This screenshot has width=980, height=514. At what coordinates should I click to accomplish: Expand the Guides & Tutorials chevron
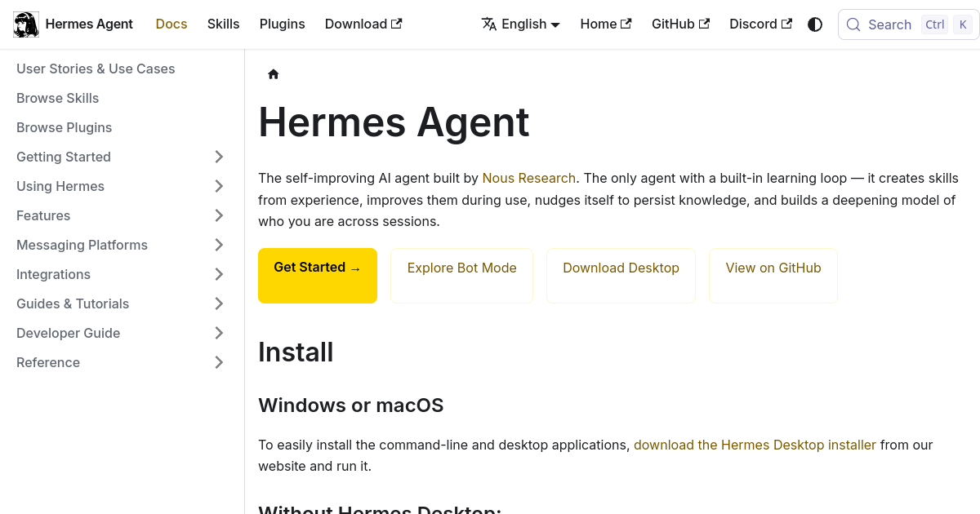point(219,304)
